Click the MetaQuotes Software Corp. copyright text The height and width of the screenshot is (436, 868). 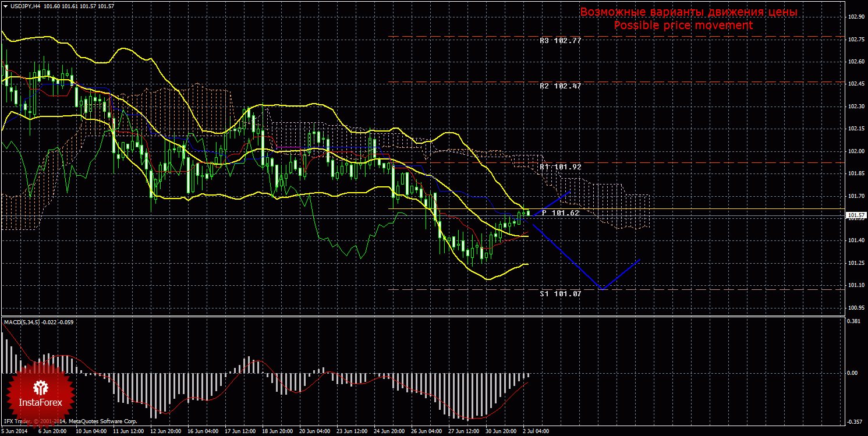tap(102, 420)
